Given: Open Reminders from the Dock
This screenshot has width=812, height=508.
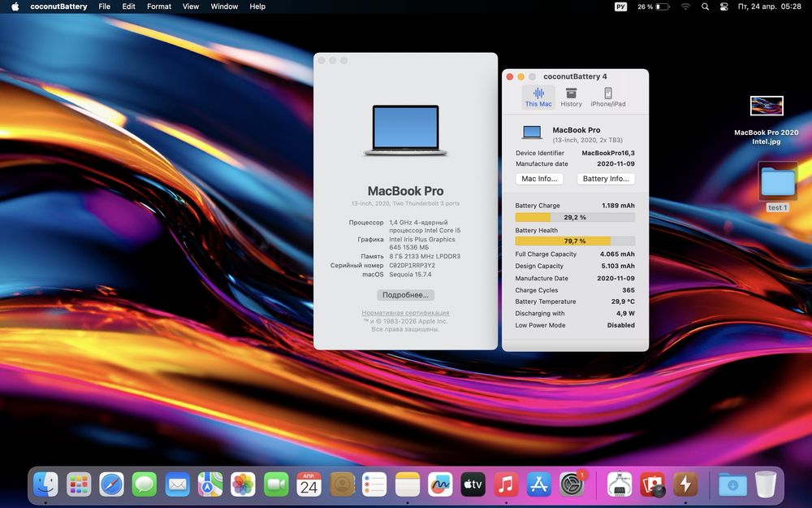Looking at the screenshot, I should pyautogui.click(x=374, y=485).
